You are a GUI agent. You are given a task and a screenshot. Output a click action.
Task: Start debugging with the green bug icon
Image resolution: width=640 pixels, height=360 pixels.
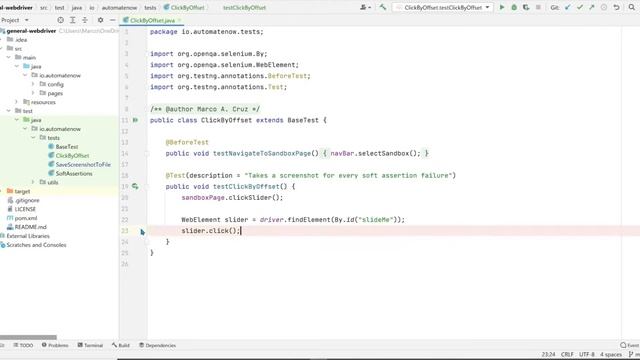tap(514, 7)
